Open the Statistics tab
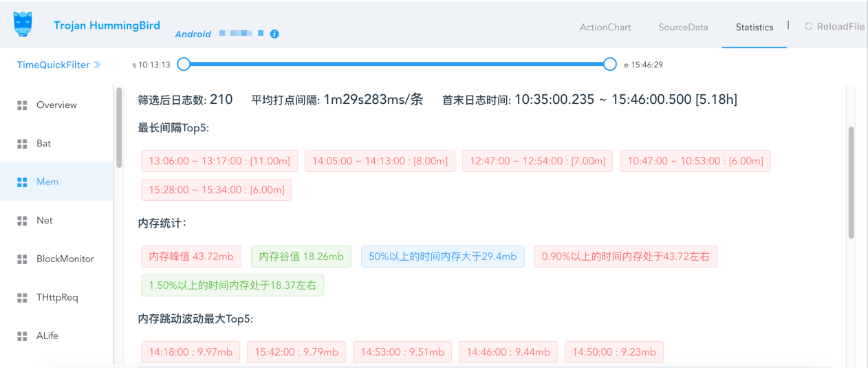The image size is (868, 368). point(755,27)
